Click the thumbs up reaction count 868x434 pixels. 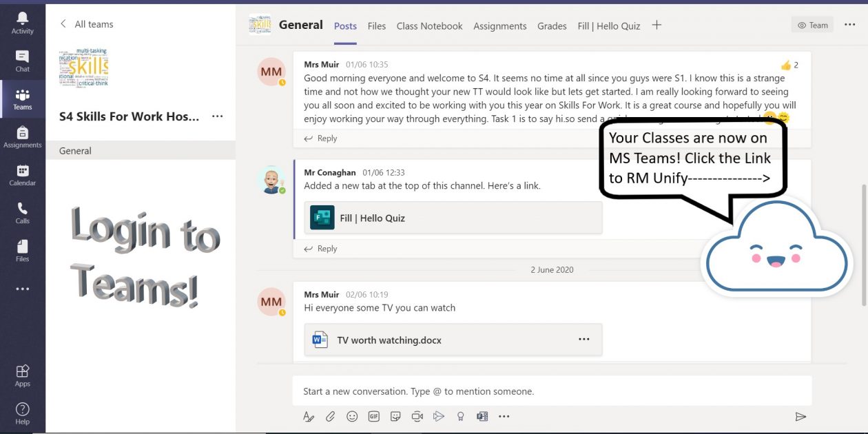coord(789,65)
